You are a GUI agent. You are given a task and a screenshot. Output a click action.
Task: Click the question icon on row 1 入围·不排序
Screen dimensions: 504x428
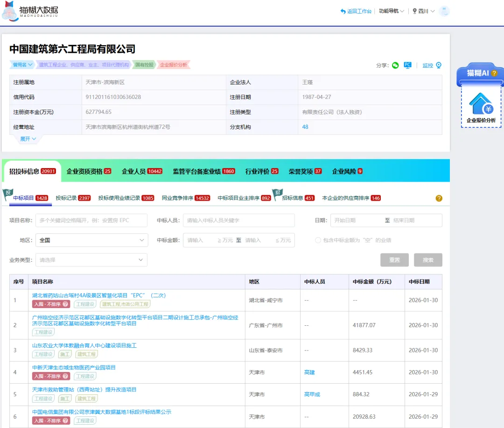(x=66, y=304)
